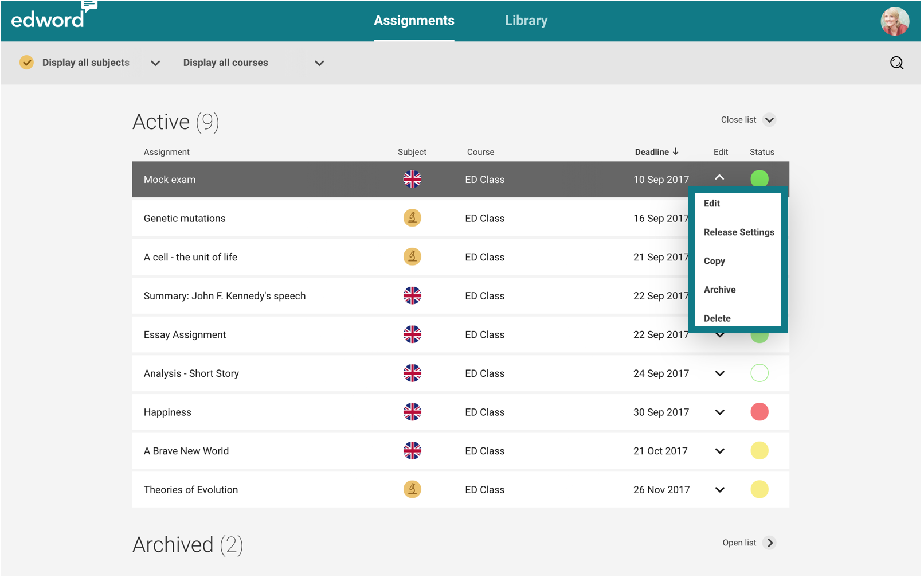Open the user profile avatar
The height and width of the screenshot is (577, 924).
894,21
